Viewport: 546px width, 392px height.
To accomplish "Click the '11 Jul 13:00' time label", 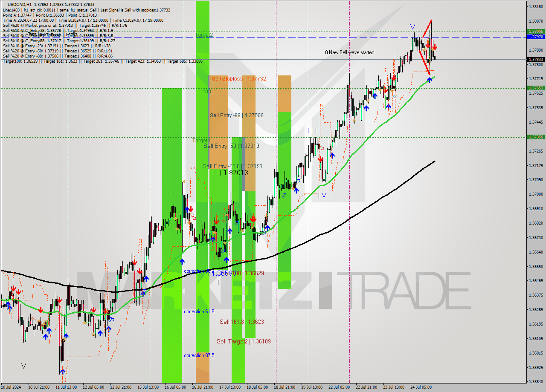I will (x=66, y=388).
